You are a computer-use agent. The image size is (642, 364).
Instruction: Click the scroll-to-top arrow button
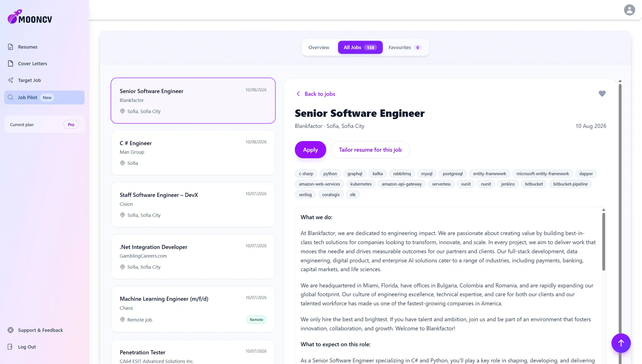621,343
